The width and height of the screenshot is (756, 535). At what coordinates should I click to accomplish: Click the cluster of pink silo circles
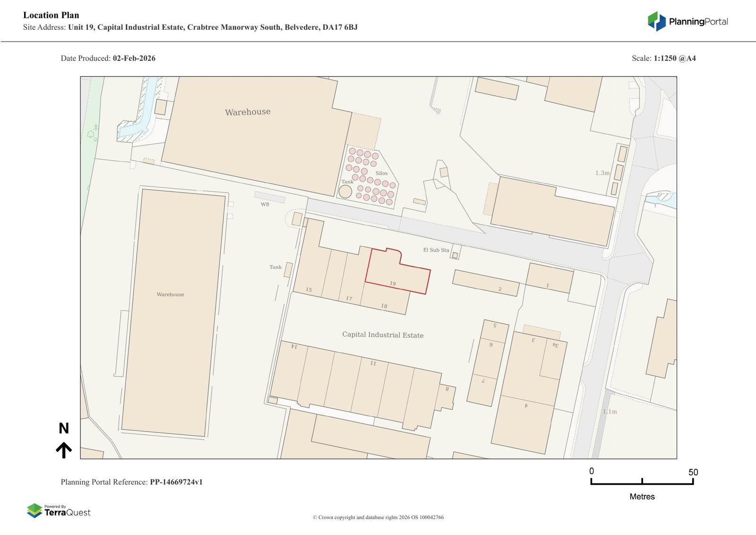tap(371, 177)
